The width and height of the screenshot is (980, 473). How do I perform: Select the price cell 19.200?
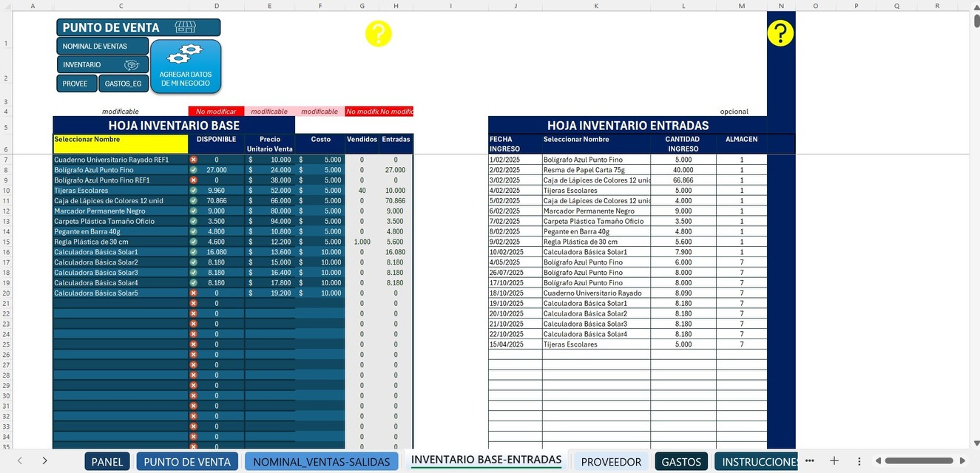pos(269,293)
